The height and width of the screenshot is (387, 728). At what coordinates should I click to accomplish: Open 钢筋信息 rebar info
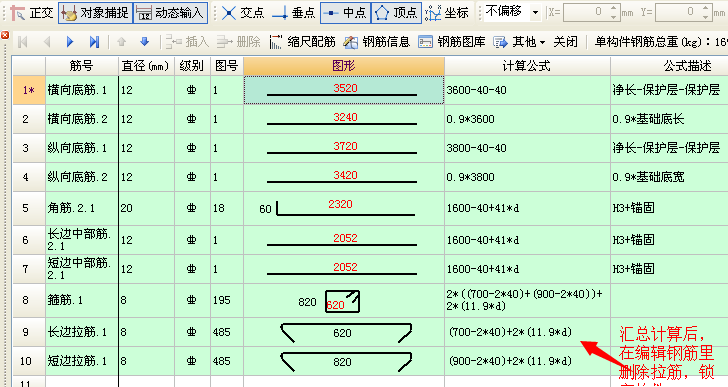point(377,42)
